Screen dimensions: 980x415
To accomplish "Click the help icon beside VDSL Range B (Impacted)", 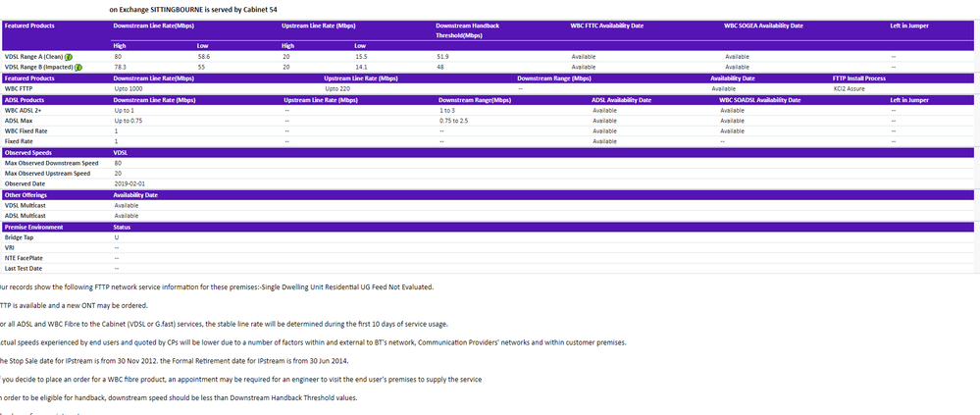I will tap(77, 67).
